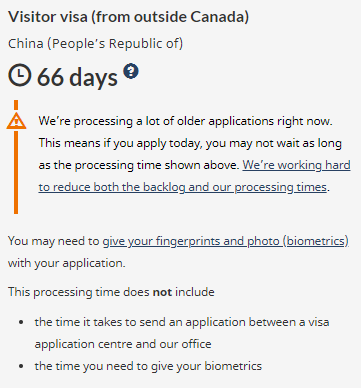Click the bullet about sending an application
The image size is (361, 388).
pos(182,333)
